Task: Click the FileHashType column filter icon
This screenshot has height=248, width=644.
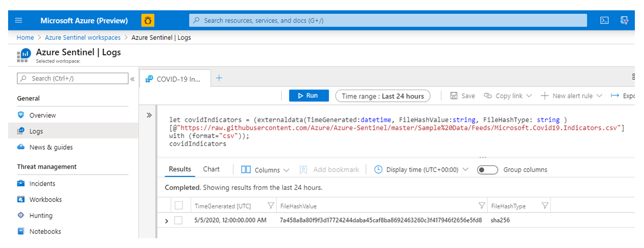Action: [x=544, y=206]
